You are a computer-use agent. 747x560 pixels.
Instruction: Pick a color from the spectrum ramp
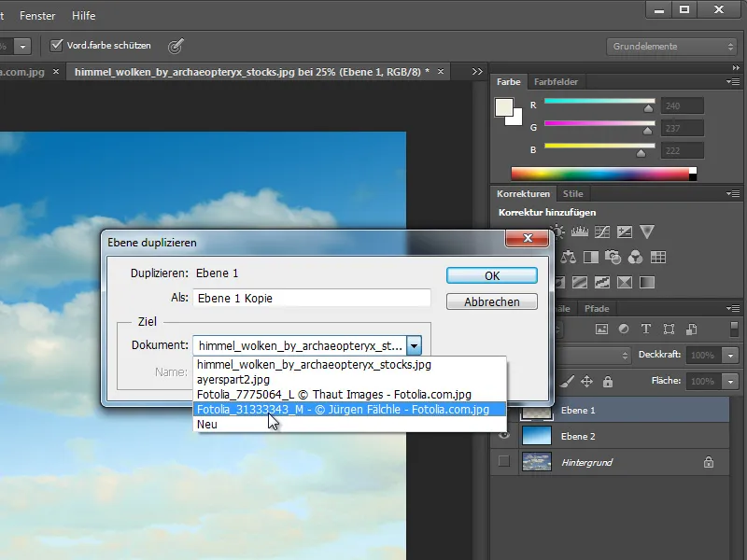pyautogui.click(x=599, y=174)
